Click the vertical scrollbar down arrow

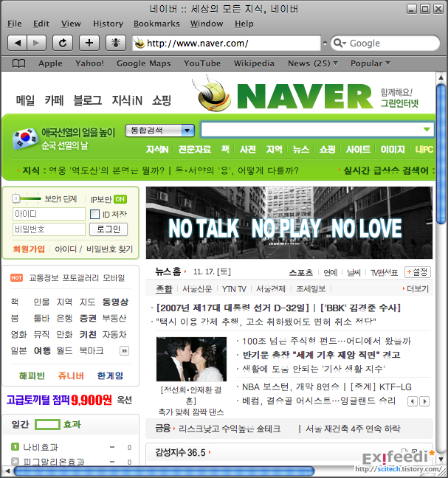(441, 459)
